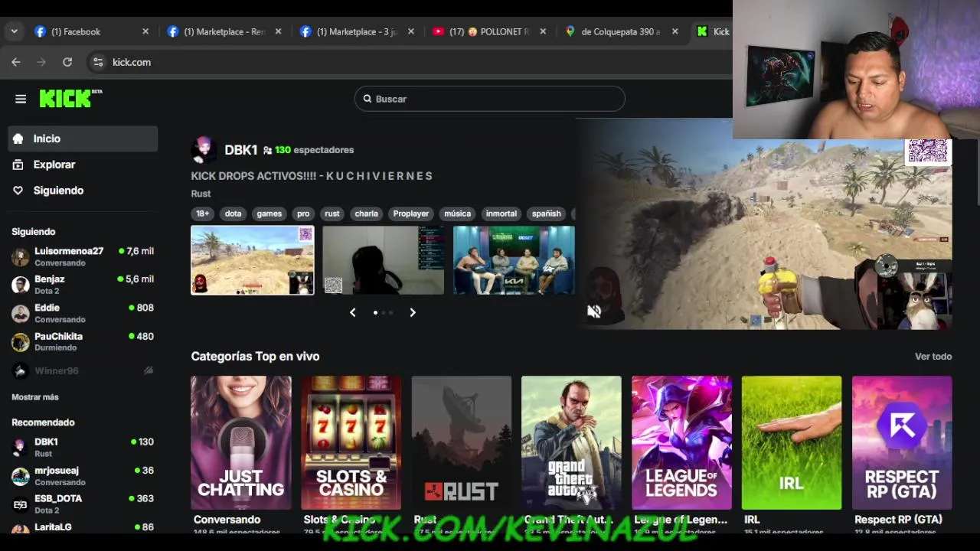This screenshot has height=551, width=980.
Task: Open PauChikita avatar in sidebar
Action: pos(21,341)
